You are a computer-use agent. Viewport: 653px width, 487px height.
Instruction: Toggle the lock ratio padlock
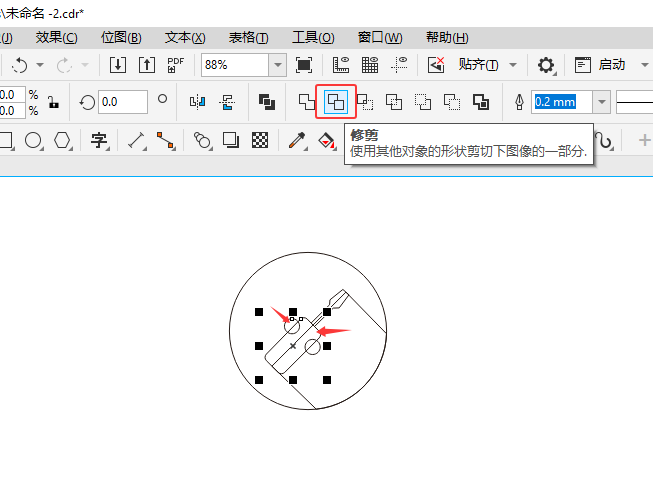[x=53, y=102]
